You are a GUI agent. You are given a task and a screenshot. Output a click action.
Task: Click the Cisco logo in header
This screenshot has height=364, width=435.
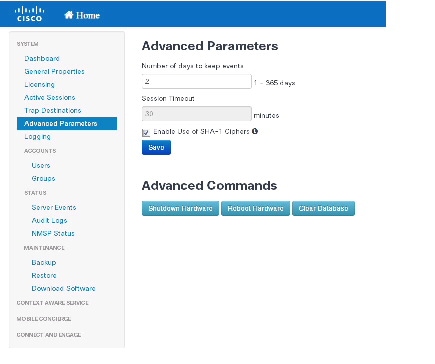point(29,14)
